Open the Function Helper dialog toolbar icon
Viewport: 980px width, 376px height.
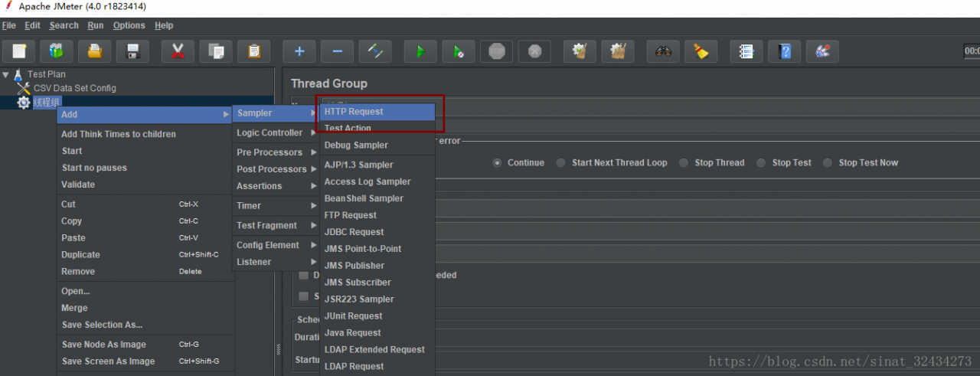[x=746, y=51]
